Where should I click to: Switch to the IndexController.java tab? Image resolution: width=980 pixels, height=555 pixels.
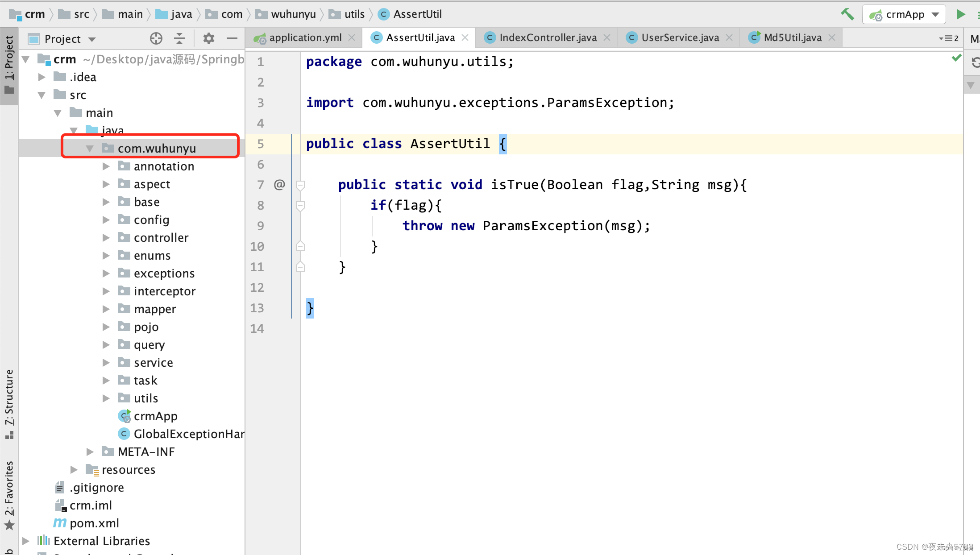pyautogui.click(x=548, y=37)
